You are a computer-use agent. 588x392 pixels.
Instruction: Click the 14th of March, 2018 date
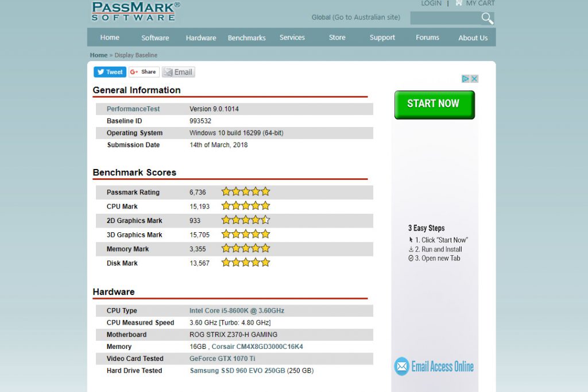click(219, 145)
